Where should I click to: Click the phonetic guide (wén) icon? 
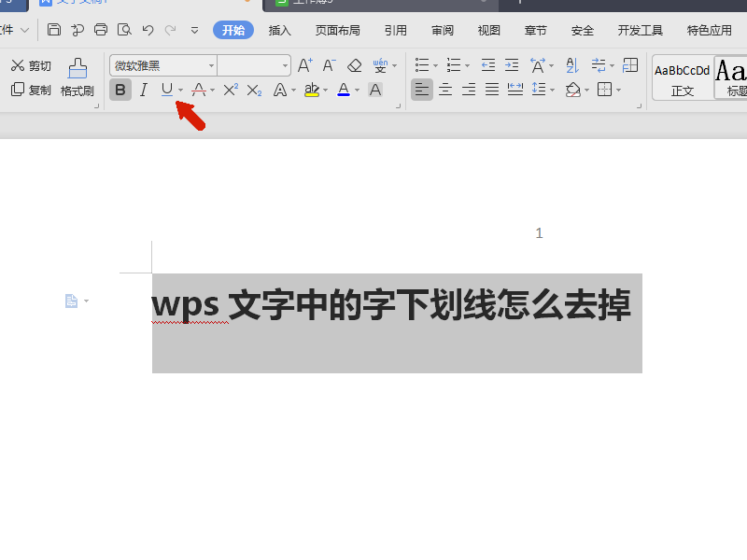tap(380, 65)
